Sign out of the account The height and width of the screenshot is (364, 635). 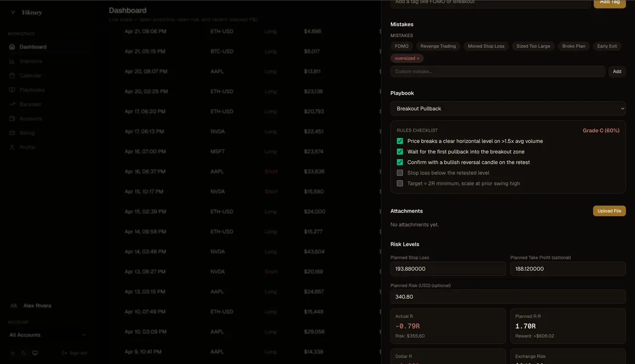[x=74, y=353]
